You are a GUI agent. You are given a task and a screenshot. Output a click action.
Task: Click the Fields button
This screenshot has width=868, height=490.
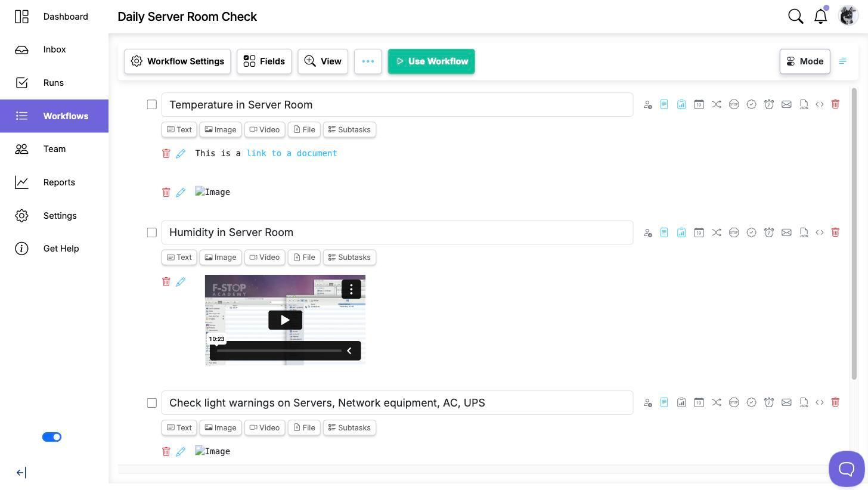(x=264, y=61)
